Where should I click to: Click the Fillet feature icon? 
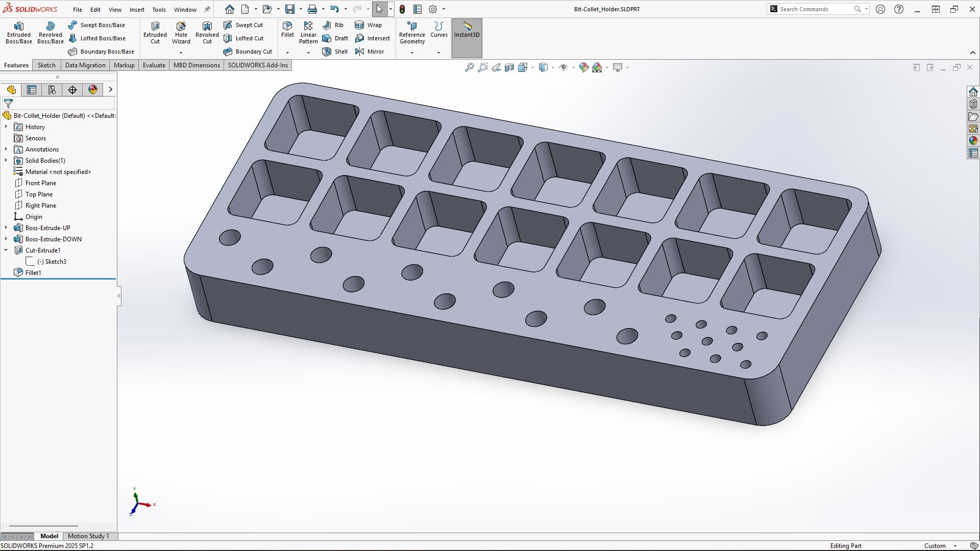(x=287, y=29)
